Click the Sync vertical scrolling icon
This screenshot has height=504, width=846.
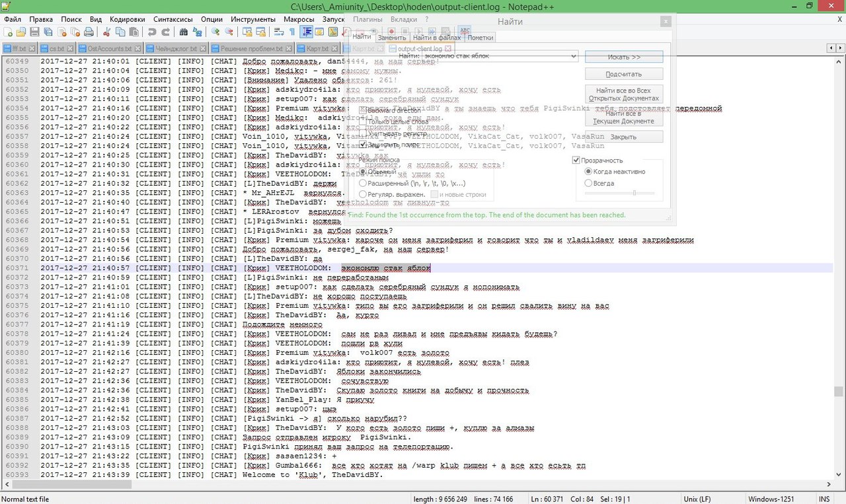pyautogui.click(x=247, y=32)
